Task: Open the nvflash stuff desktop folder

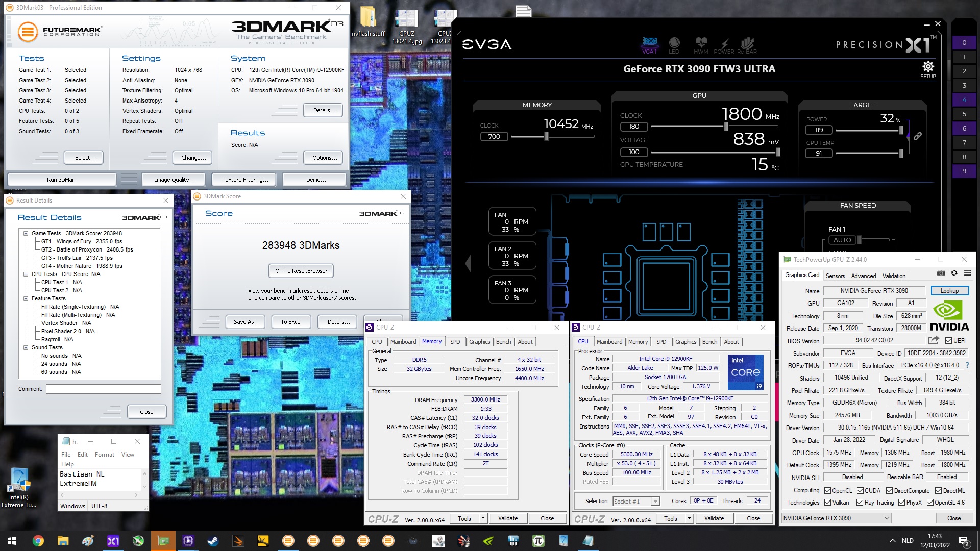Action: click(368, 21)
